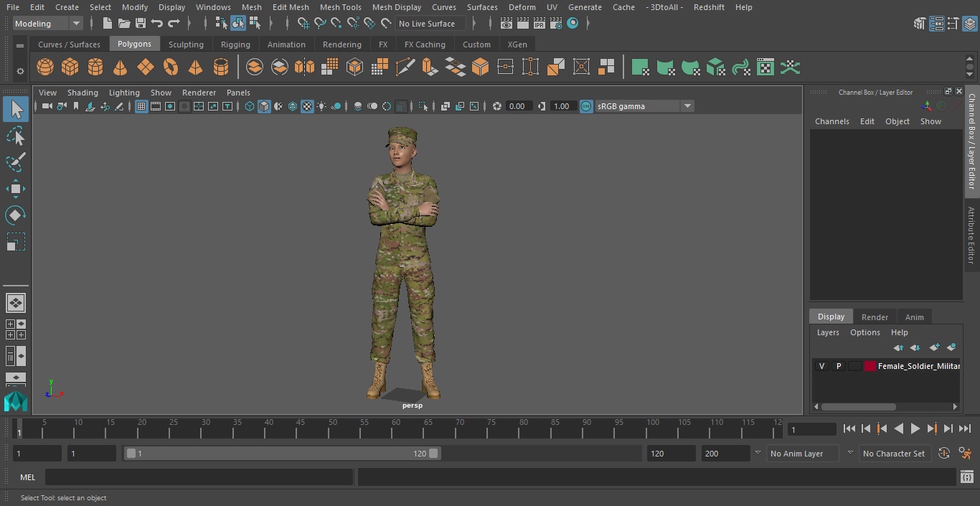Toggle the viewport grid display
Screen dimensions: 980x506
[x=141, y=106]
